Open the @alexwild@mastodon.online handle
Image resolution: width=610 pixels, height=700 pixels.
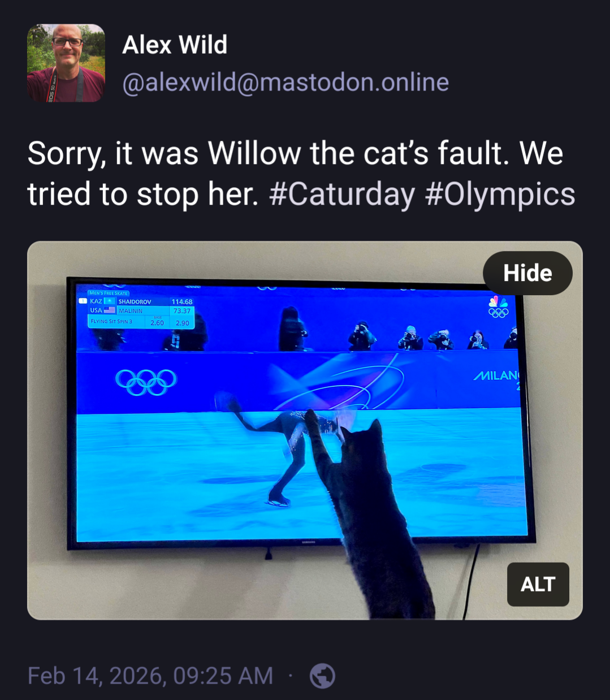(x=285, y=83)
